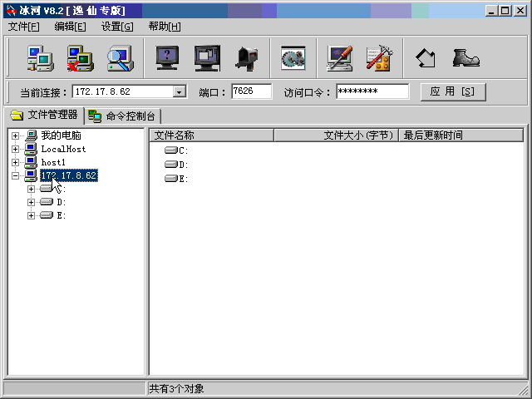Close the 冰河 window
532x399 pixels.
(520, 11)
